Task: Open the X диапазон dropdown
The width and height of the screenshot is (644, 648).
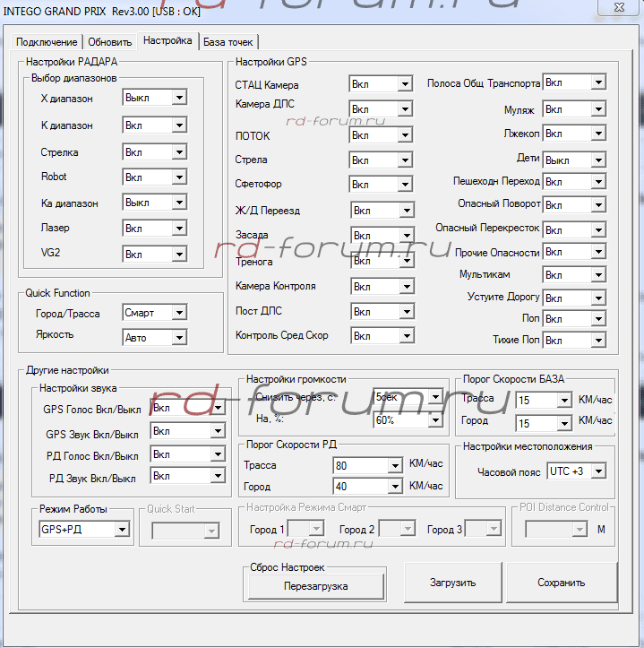Action: [x=155, y=98]
